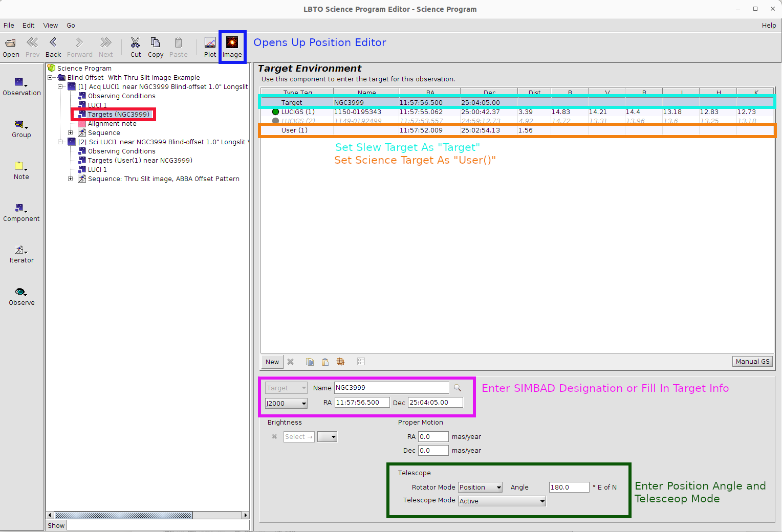Open the File menu
The height and width of the screenshot is (532, 782).
click(9, 25)
